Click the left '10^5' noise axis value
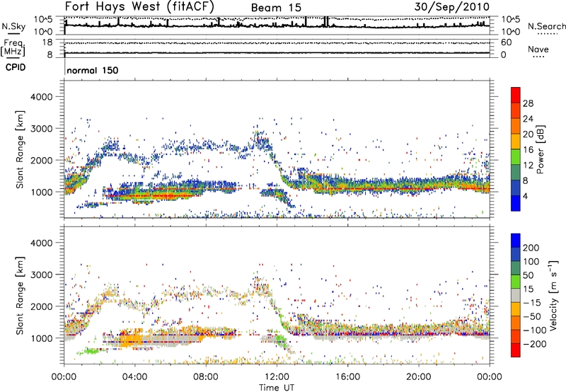 [x=44, y=20]
